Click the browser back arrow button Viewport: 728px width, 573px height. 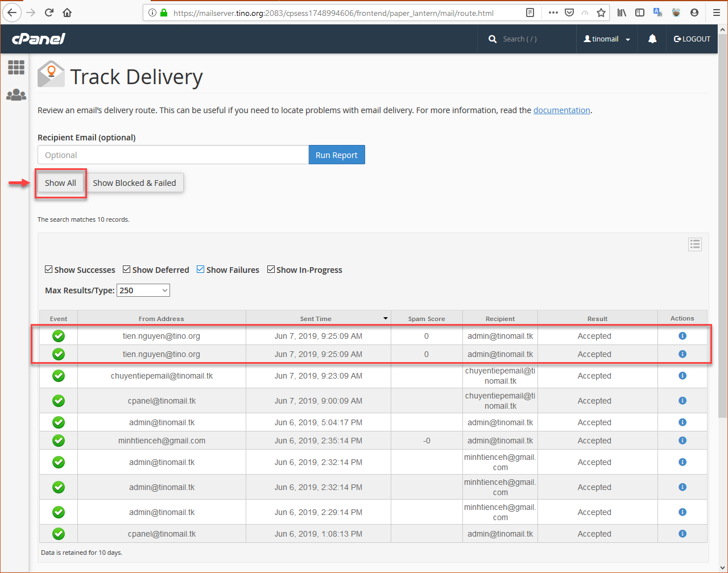[13, 13]
